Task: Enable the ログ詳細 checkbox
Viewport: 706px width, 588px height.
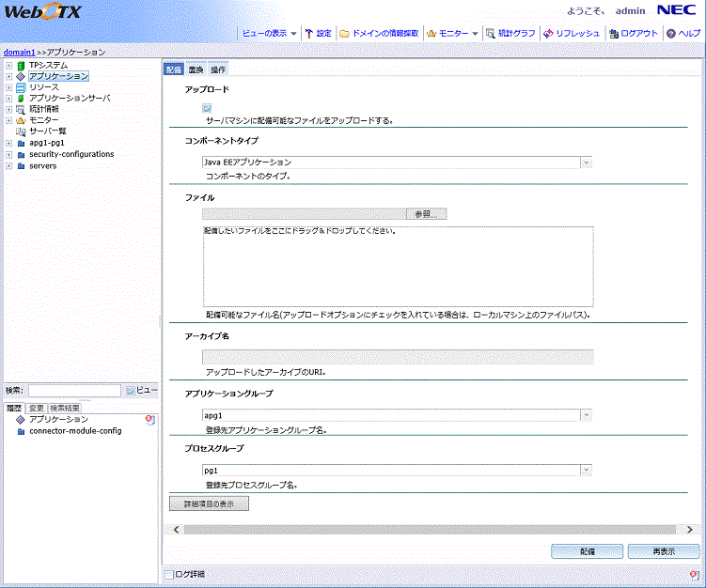Action: pos(169,573)
